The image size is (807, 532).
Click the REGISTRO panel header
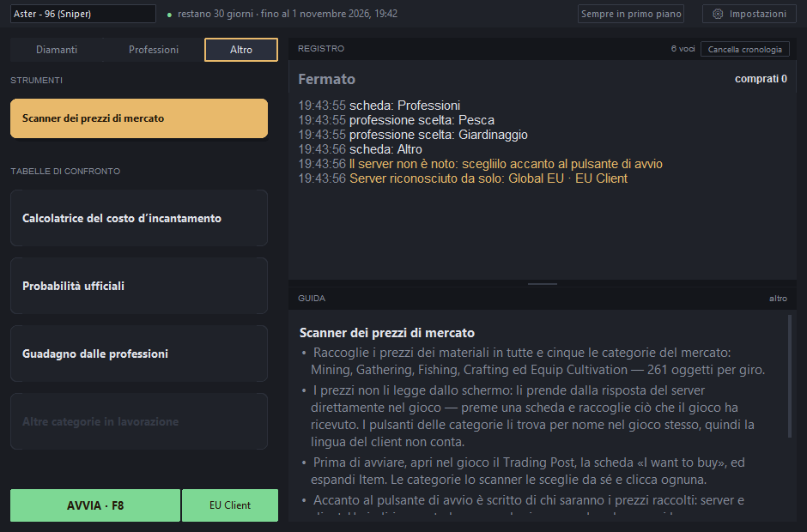[321, 48]
